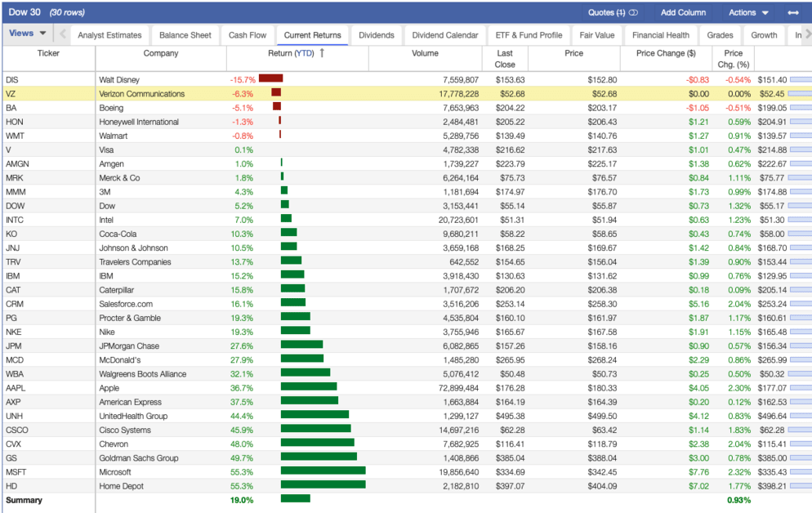
Task: Open the Actions dropdown menu
Action: (748, 12)
